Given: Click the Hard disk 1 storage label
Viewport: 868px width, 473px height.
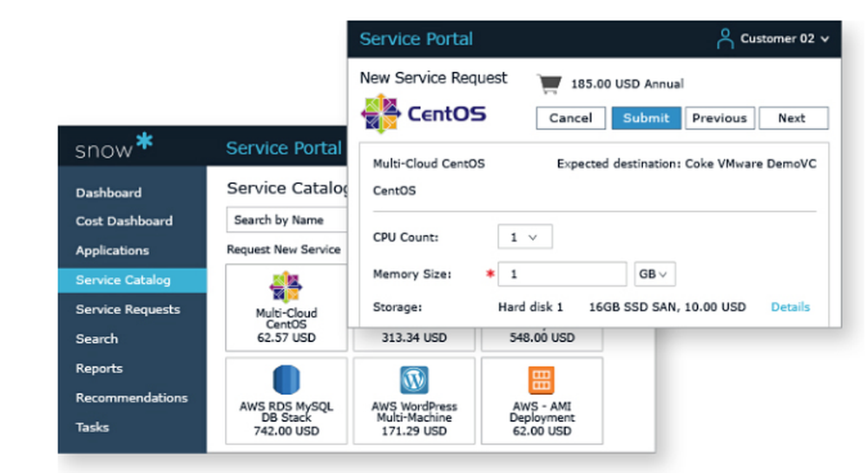Looking at the screenshot, I should (530, 307).
